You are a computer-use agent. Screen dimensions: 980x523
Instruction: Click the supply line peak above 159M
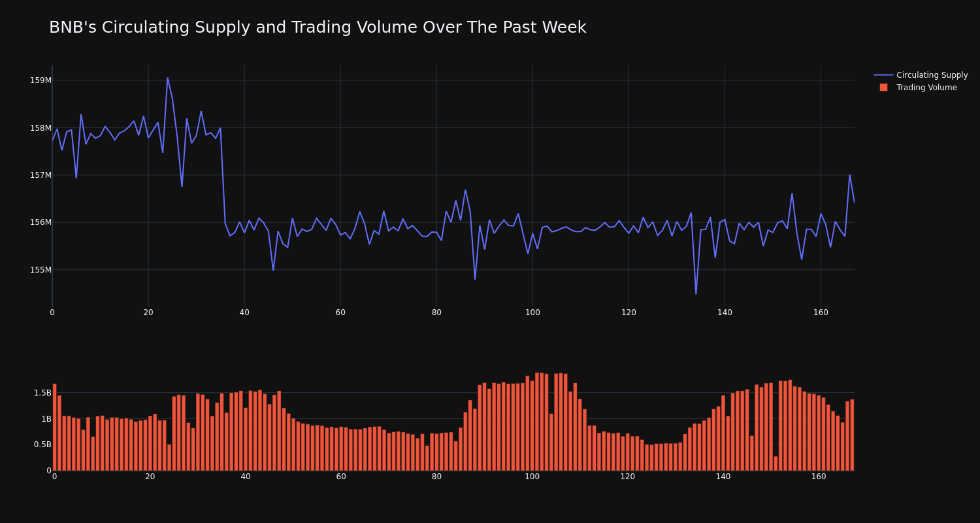[x=167, y=78]
